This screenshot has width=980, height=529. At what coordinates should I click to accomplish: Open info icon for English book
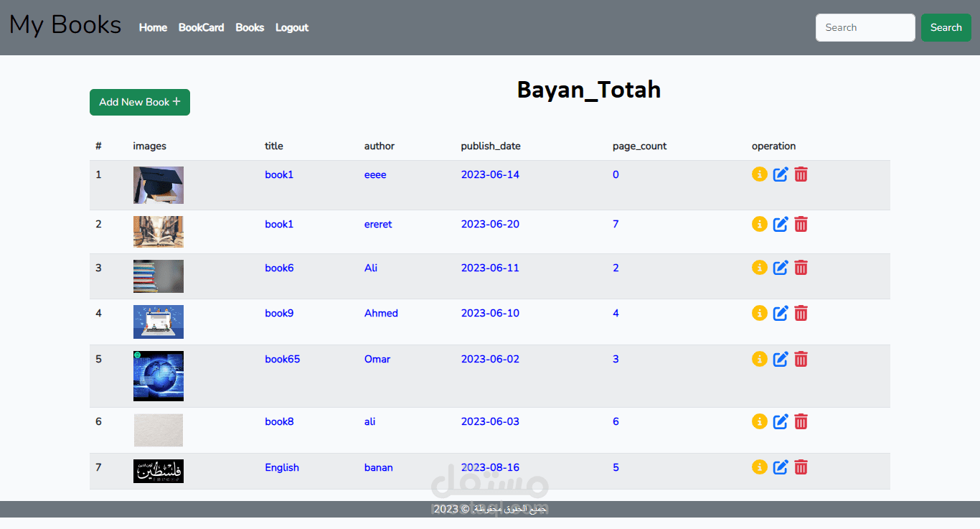point(760,467)
